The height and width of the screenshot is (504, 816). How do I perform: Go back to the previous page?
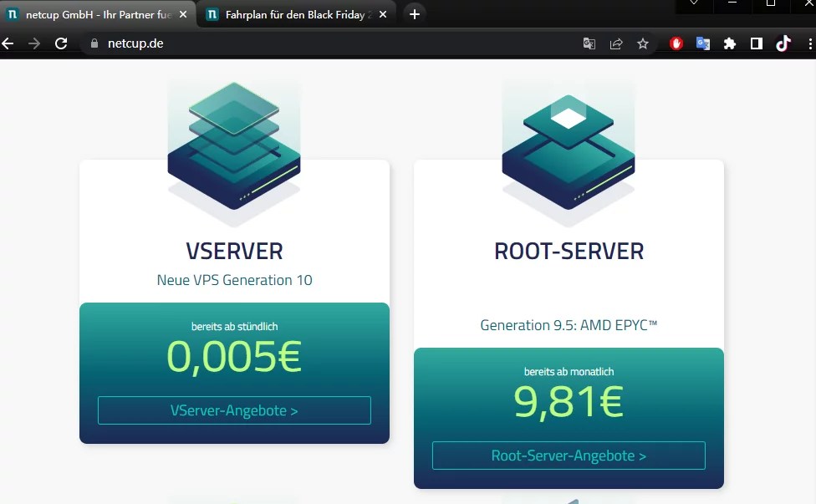coord(8,43)
